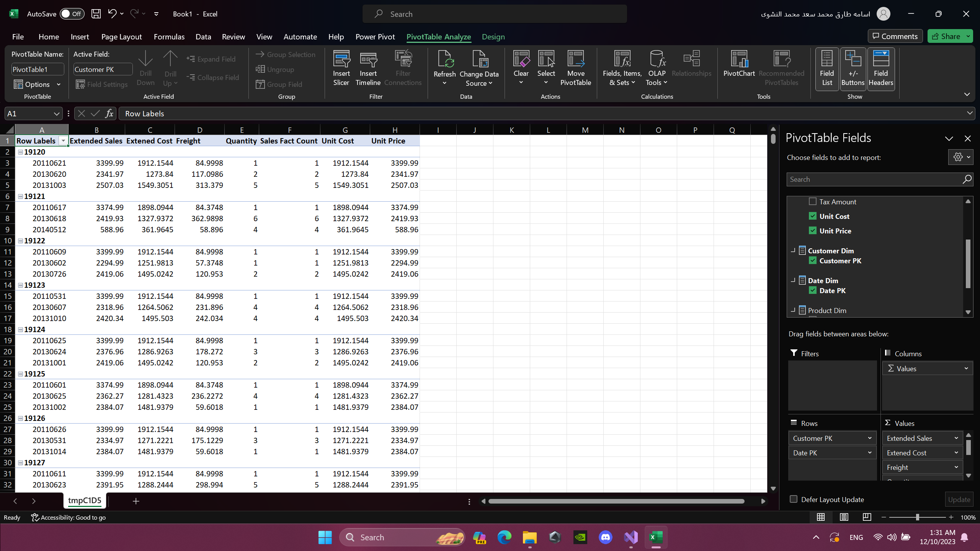980x551 pixels.
Task: Open Change Data Source
Action: click(479, 67)
